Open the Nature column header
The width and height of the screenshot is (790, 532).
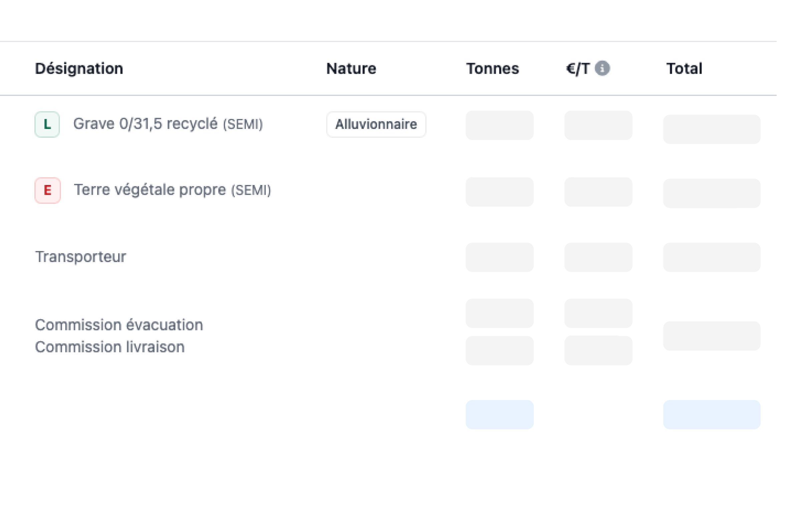coord(351,69)
